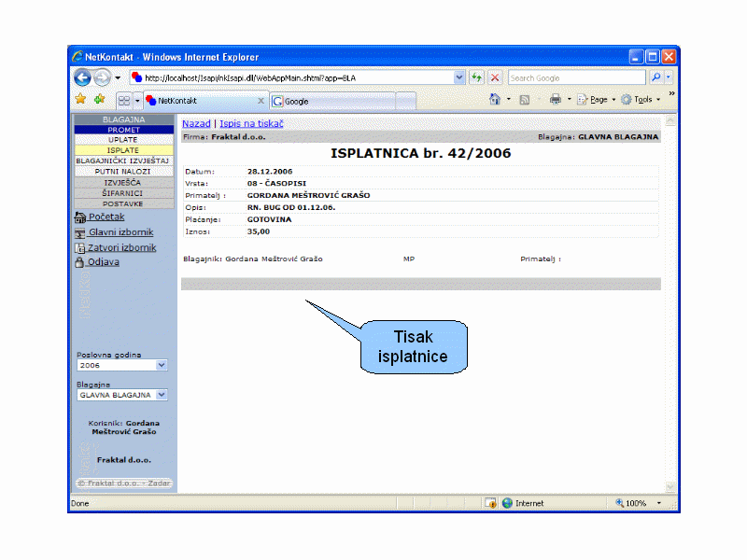747x560 pixels.
Task: Open the IZVJEŠĆA menu section
Action: point(123,182)
